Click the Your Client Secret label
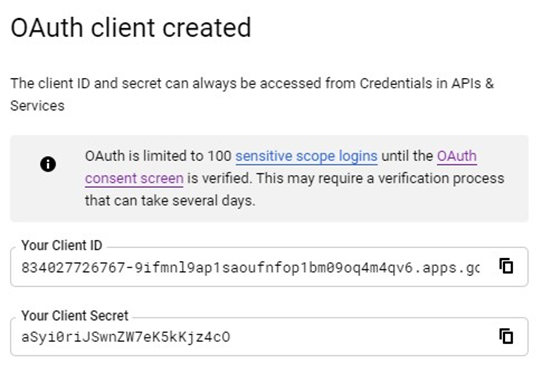This screenshot has height=383, width=542. point(75,316)
